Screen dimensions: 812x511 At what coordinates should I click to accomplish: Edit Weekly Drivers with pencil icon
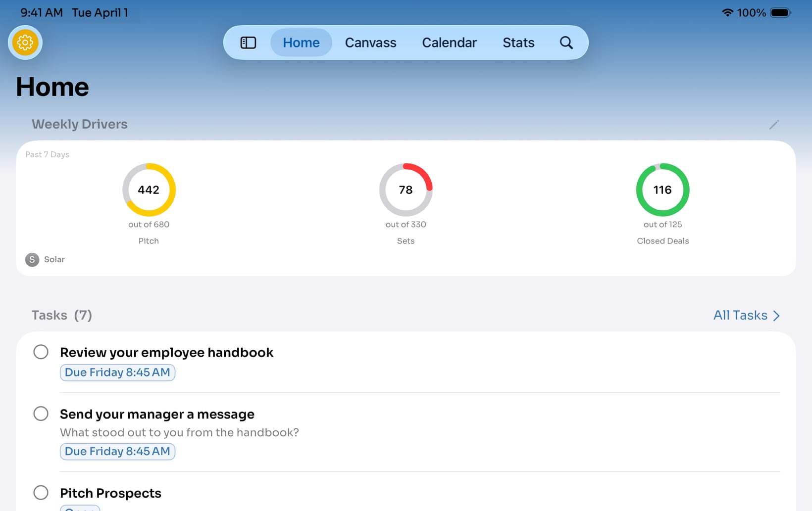[774, 125]
